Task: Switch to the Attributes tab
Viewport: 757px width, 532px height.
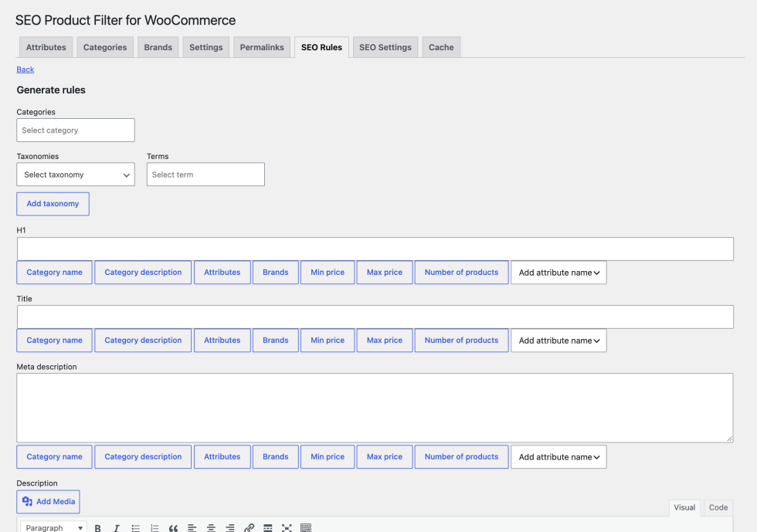Action: (46, 47)
